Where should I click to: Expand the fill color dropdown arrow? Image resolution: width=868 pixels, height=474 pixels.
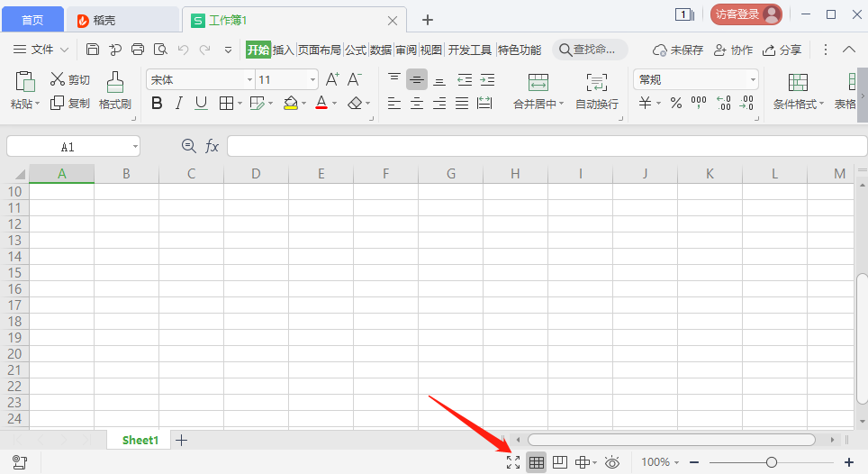304,104
